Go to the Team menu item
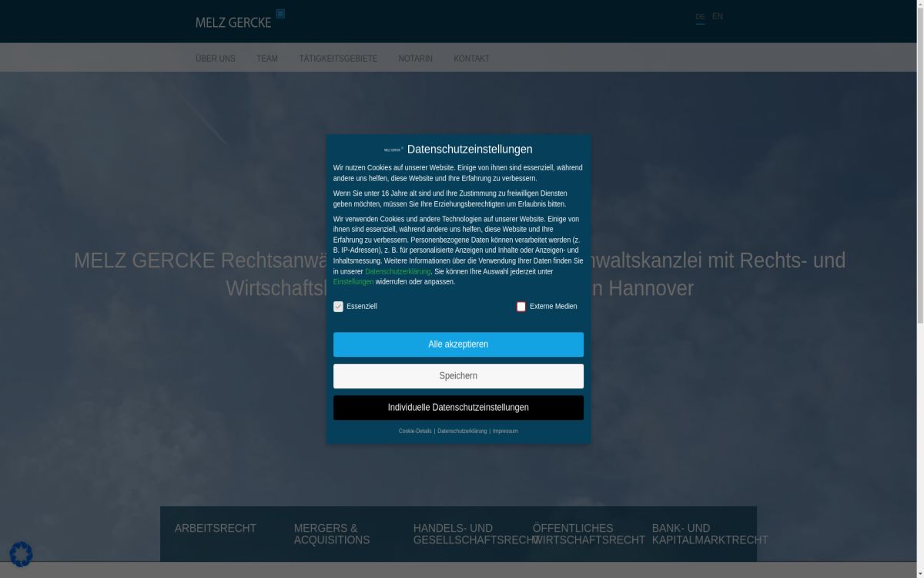Image resolution: width=924 pixels, height=578 pixels. pyautogui.click(x=267, y=59)
